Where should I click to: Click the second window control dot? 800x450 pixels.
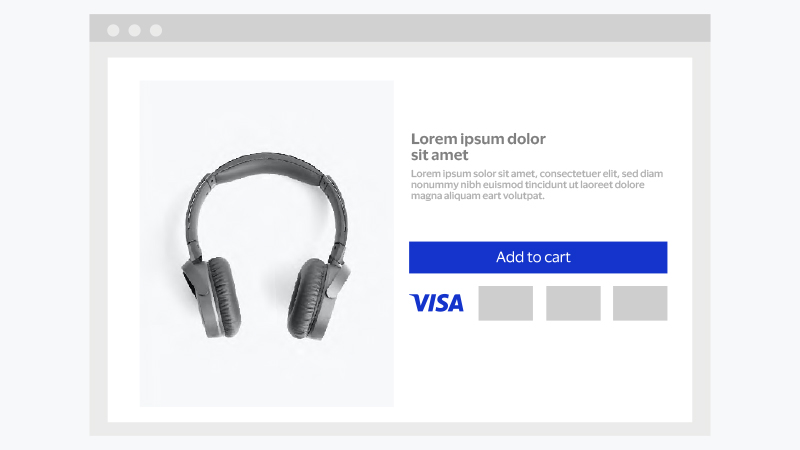point(135,31)
